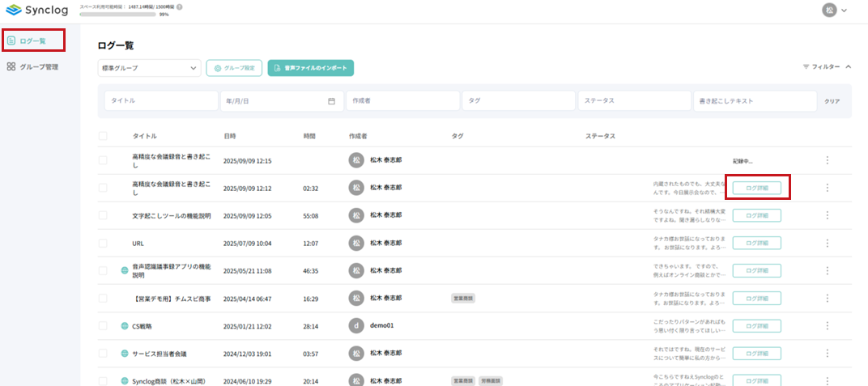Screen dimensions: 868x386
Task: Open the 標準グループ group dropdown
Action: pos(149,68)
